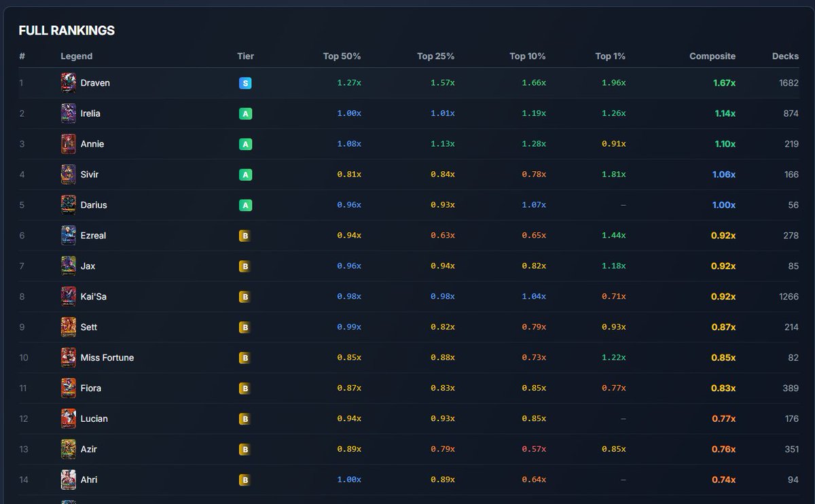815x504 pixels.
Task: Click Annie's 1.10x composite score
Action: click(725, 144)
